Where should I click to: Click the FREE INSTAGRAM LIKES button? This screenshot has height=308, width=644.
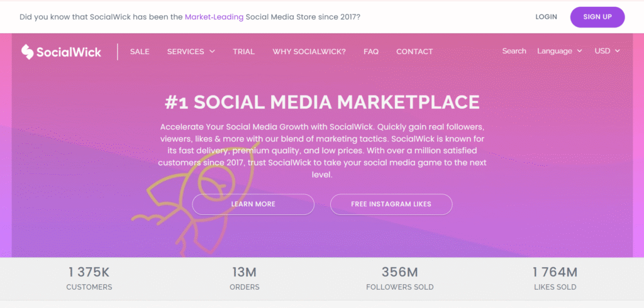[391, 204]
